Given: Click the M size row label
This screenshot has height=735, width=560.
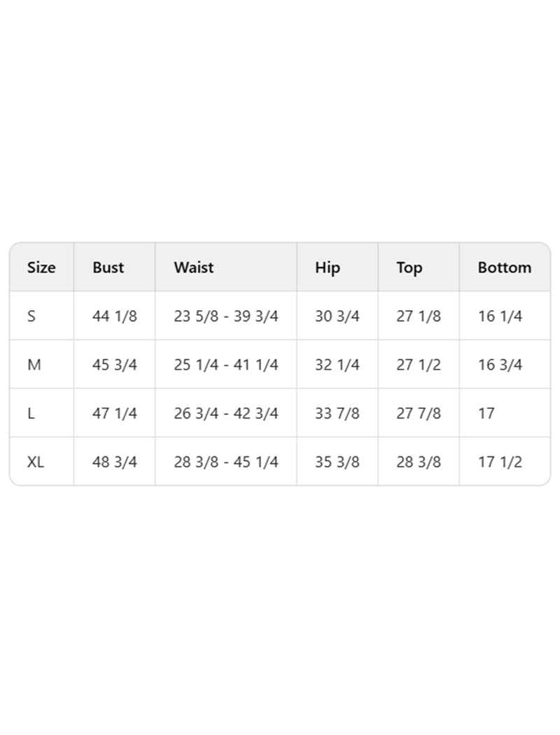Looking at the screenshot, I should [x=34, y=365].
